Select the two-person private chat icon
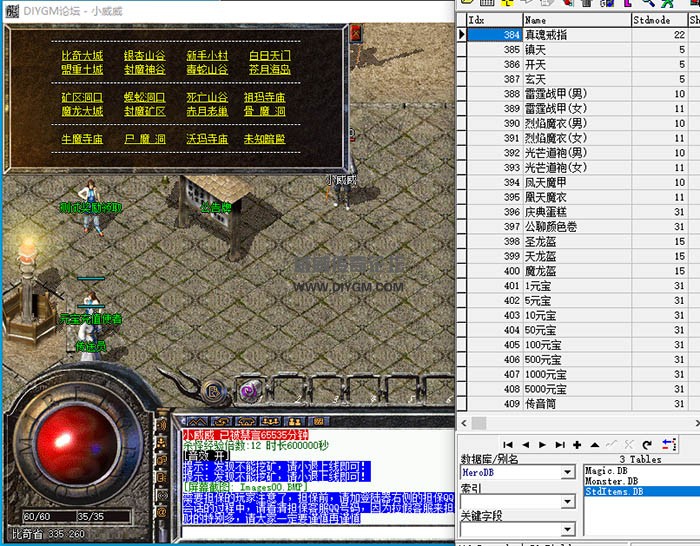Screen dimensions: 700x546 294,421
